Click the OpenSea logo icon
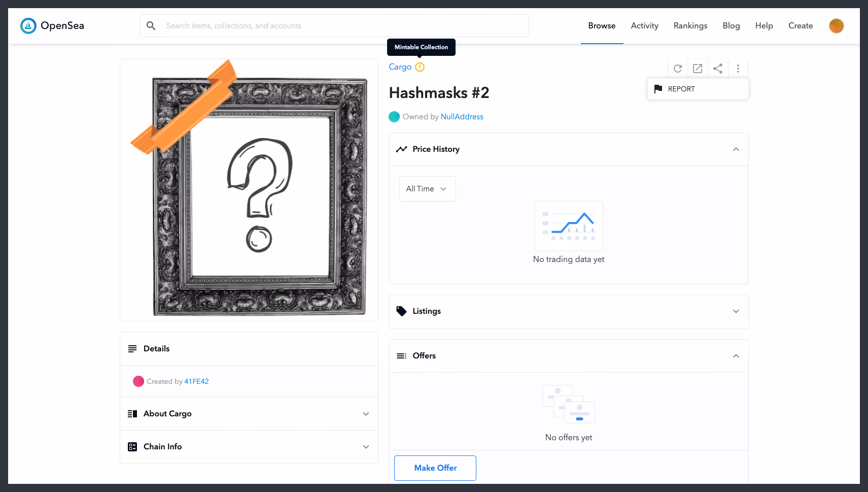868x492 pixels. coord(28,26)
